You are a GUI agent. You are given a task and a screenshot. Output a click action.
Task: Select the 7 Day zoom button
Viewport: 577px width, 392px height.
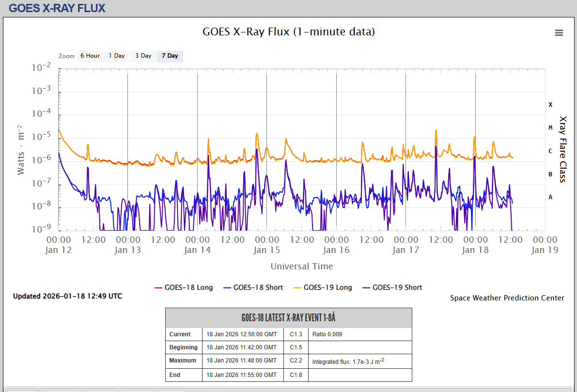tap(170, 56)
